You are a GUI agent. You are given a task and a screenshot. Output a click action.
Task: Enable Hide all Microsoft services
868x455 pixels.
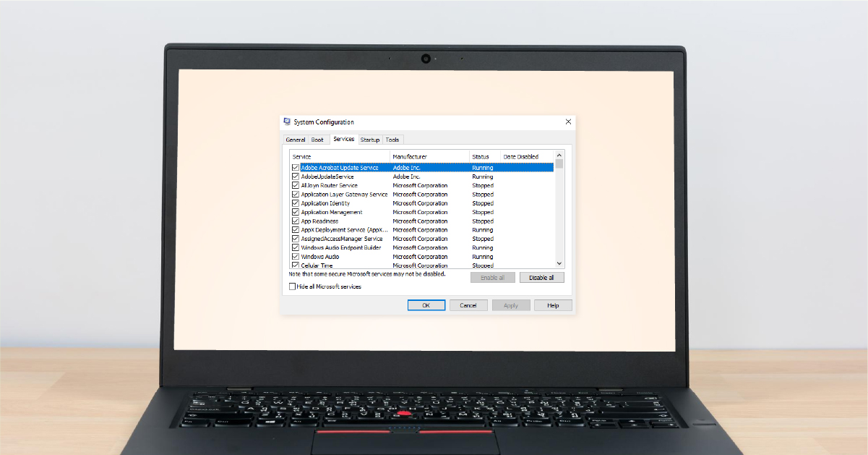point(293,286)
